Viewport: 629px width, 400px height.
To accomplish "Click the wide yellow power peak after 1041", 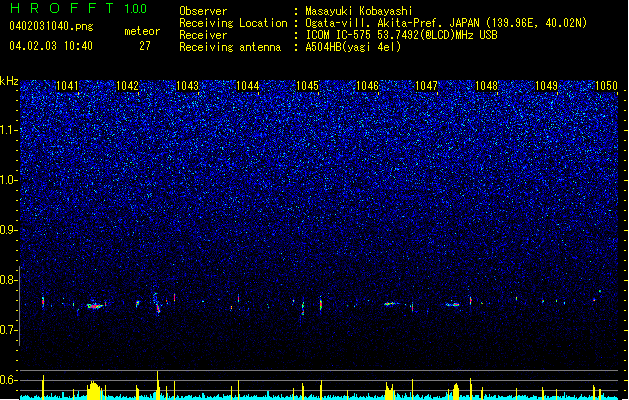I will point(93,390).
